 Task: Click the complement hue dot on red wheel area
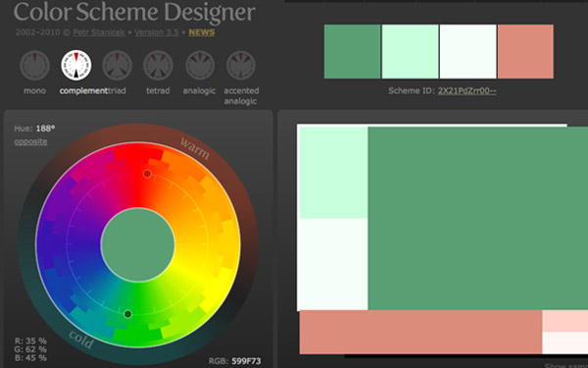point(147,174)
